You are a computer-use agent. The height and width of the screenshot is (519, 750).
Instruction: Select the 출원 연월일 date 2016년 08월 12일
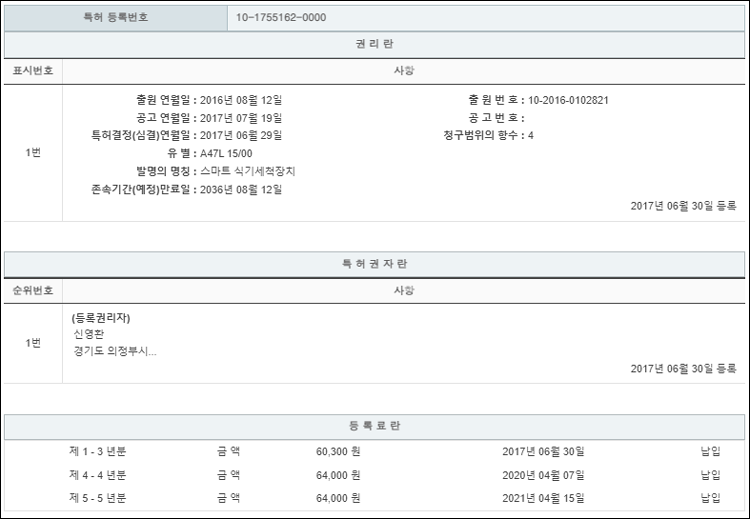[x=241, y=100]
